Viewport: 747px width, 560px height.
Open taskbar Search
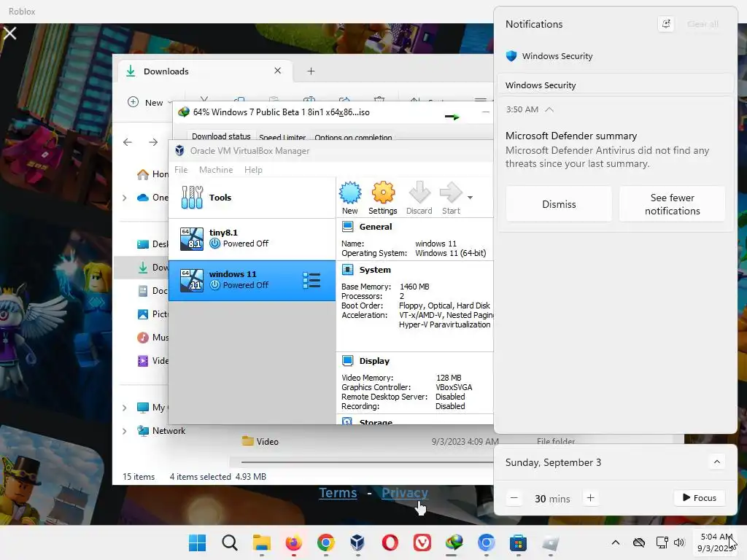[x=230, y=542]
